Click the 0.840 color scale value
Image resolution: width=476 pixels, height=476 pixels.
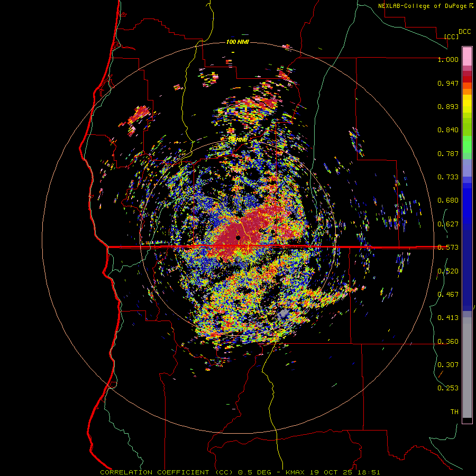(448, 130)
